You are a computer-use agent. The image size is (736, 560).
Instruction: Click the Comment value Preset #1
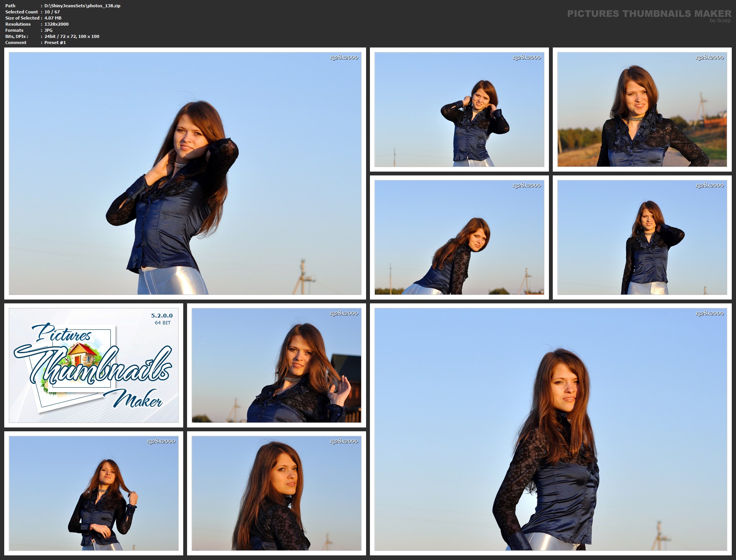click(x=55, y=43)
